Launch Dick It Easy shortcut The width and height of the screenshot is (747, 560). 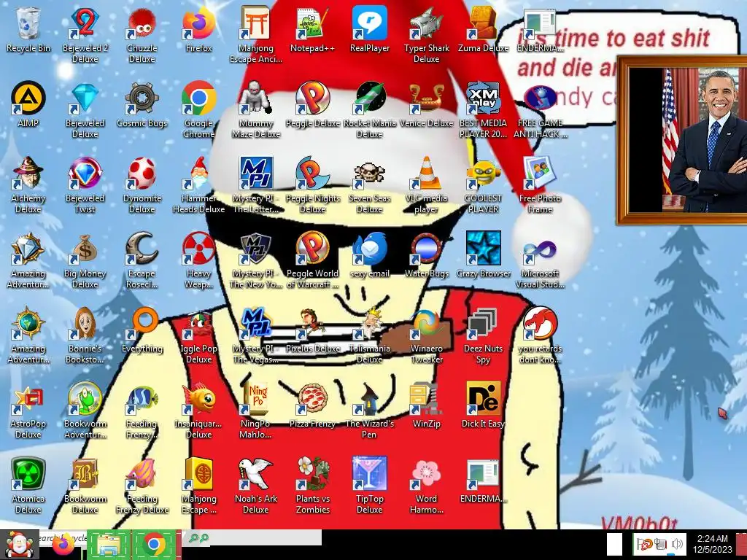point(483,405)
